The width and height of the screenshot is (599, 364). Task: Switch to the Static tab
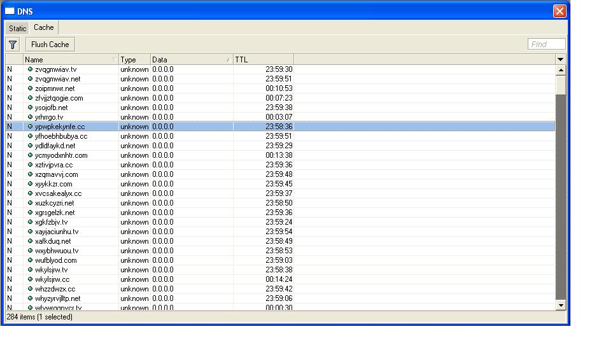pyautogui.click(x=17, y=28)
